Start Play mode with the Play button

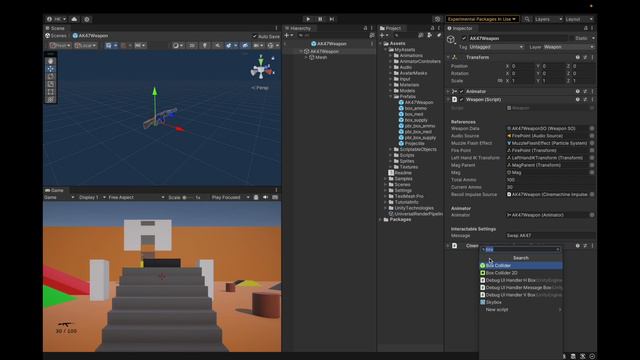coord(308,19)
